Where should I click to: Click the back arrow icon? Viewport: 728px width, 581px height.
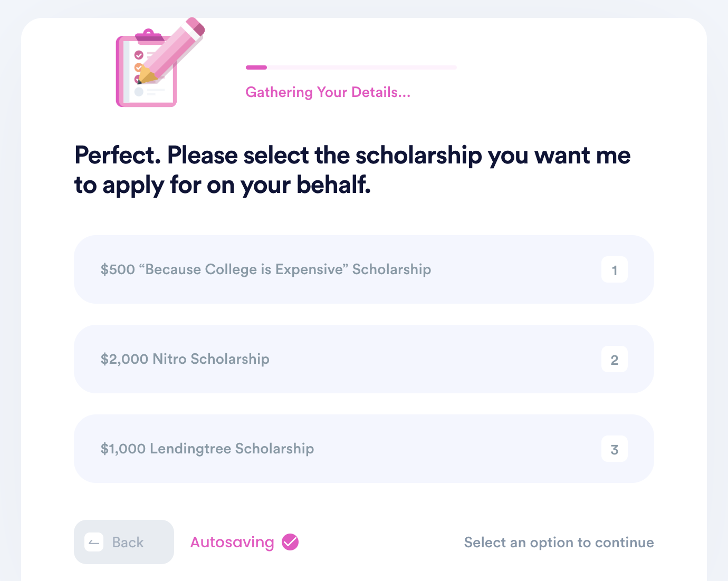[94, 542]
